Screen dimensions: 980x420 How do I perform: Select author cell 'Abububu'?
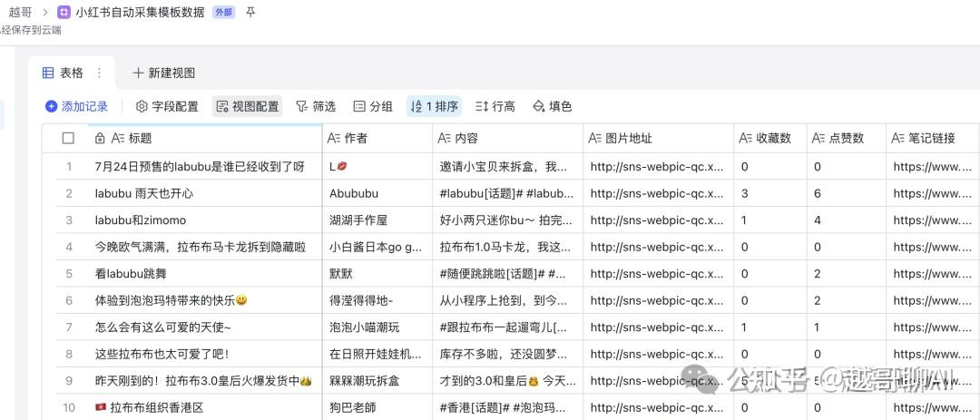tap(377, 194)
